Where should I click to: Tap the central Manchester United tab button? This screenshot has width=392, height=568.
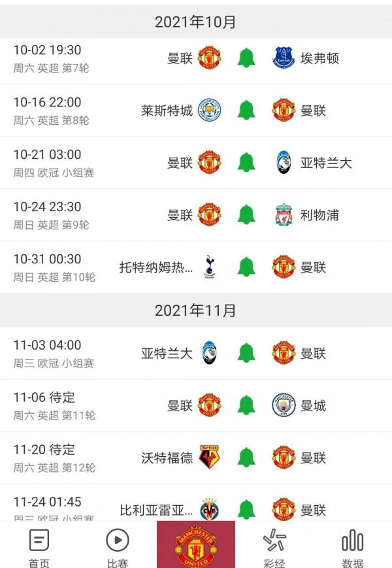[x=196, y=545]
